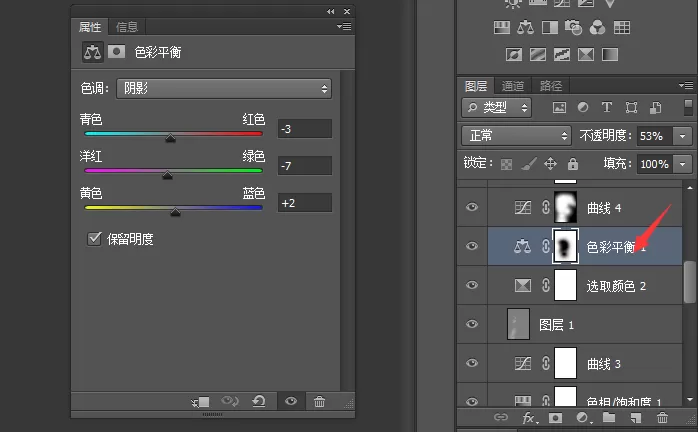Click the 青色/红色 value field showing -3
This screenshot has width=698, height=432.
[305, 129]
